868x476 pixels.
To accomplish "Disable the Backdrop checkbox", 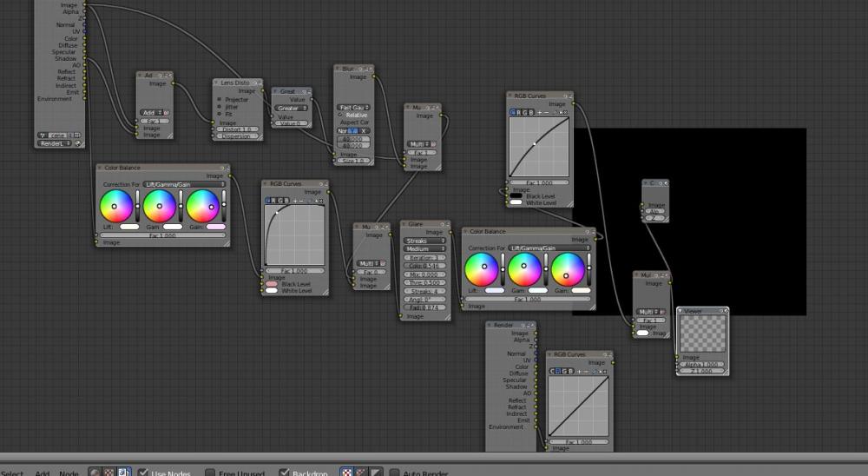I will pyautogui.click(x=285, y=473).
